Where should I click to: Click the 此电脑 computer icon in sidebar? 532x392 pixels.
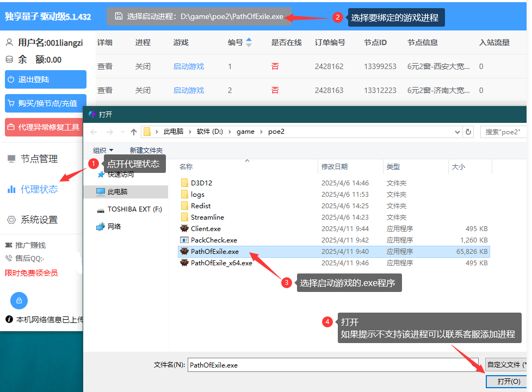pos(101,192)
